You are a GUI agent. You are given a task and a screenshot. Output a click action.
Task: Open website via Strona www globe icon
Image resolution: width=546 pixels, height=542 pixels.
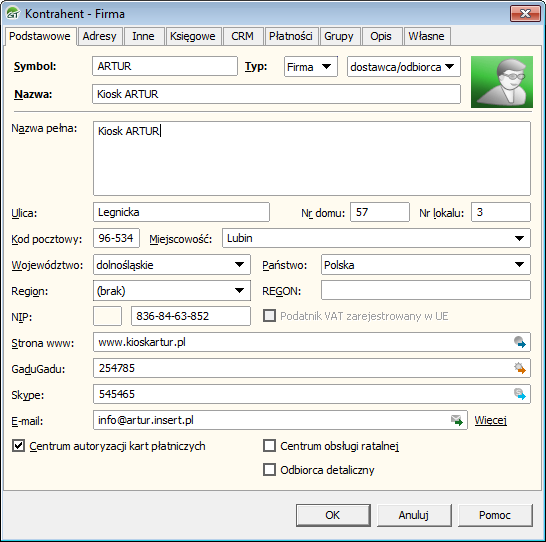click(520, 342)
